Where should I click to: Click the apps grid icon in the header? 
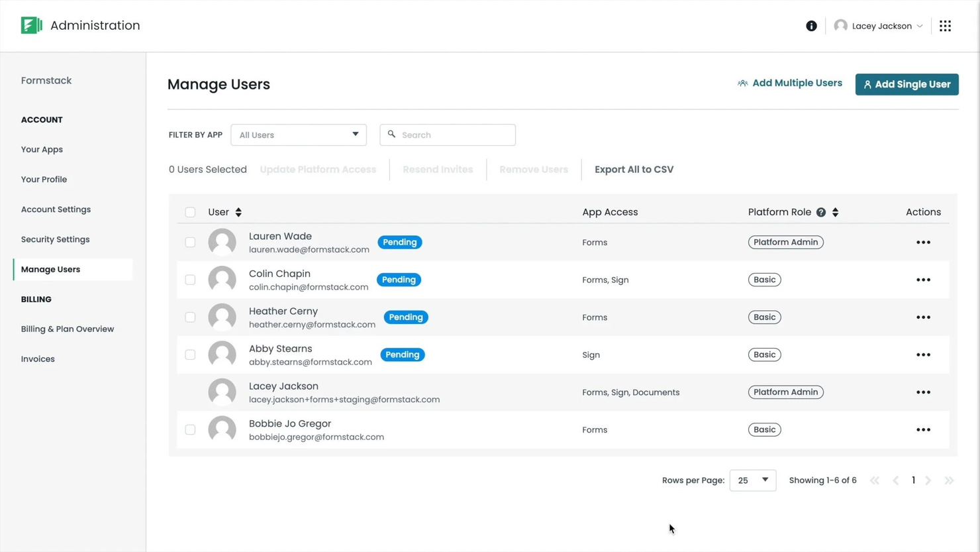coord(946,25)
